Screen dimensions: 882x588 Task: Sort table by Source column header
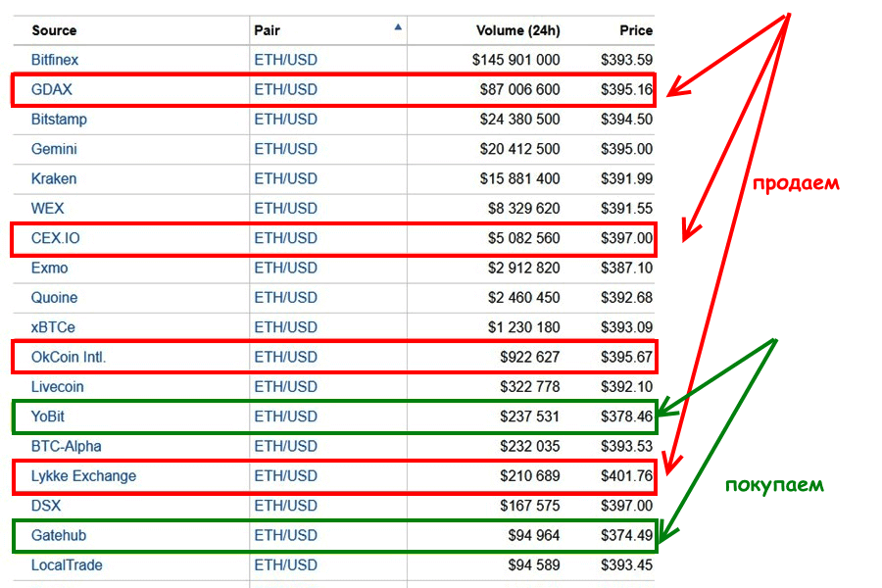pos(54,30)
